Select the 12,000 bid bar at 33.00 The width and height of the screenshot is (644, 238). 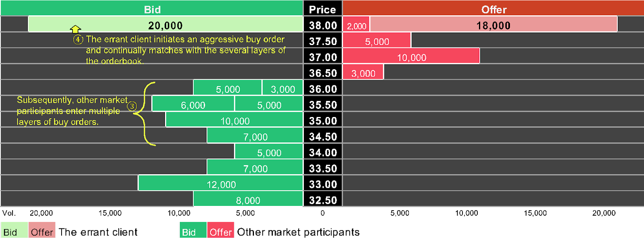(221, 184)
